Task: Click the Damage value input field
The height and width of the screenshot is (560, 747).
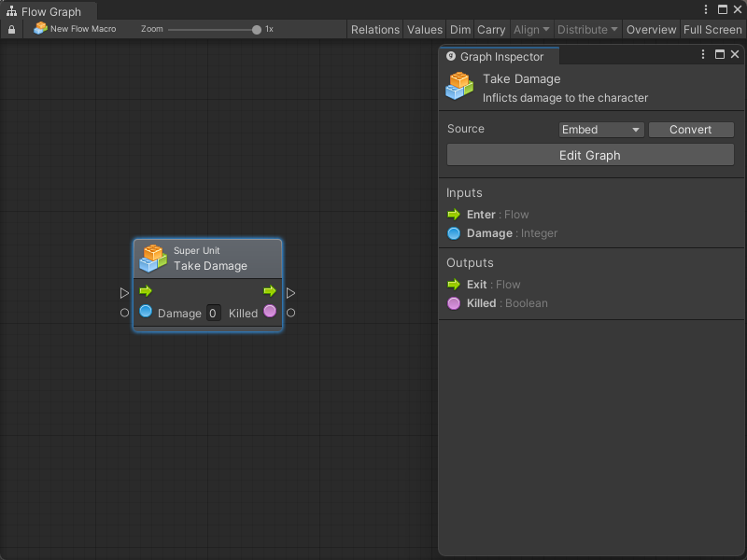Action: [213, 314]
